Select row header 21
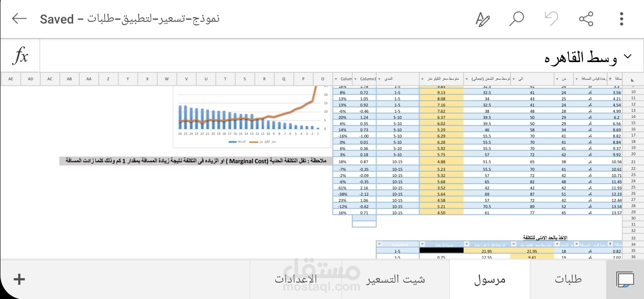The image size is (644, 299). [633, 162]
